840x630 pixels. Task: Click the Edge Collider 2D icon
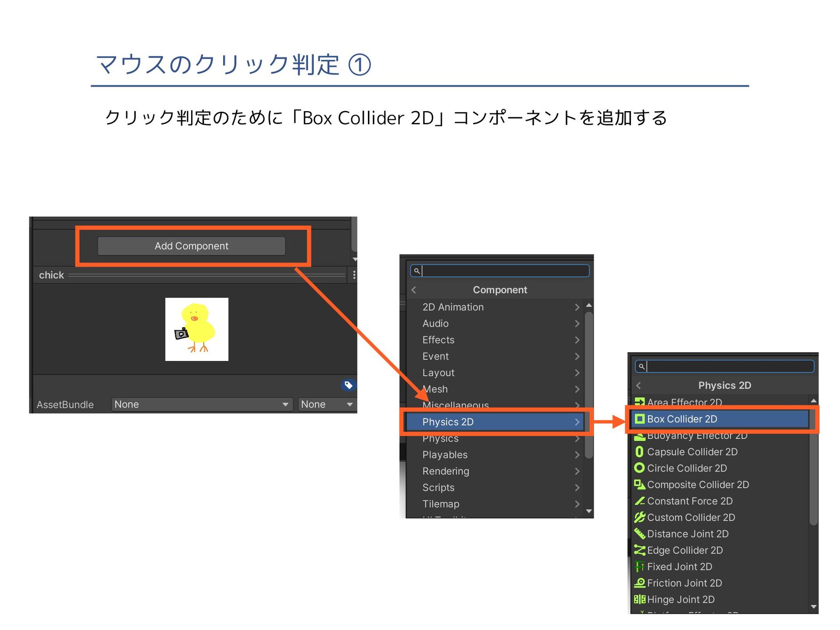click(x=639, y=550)
